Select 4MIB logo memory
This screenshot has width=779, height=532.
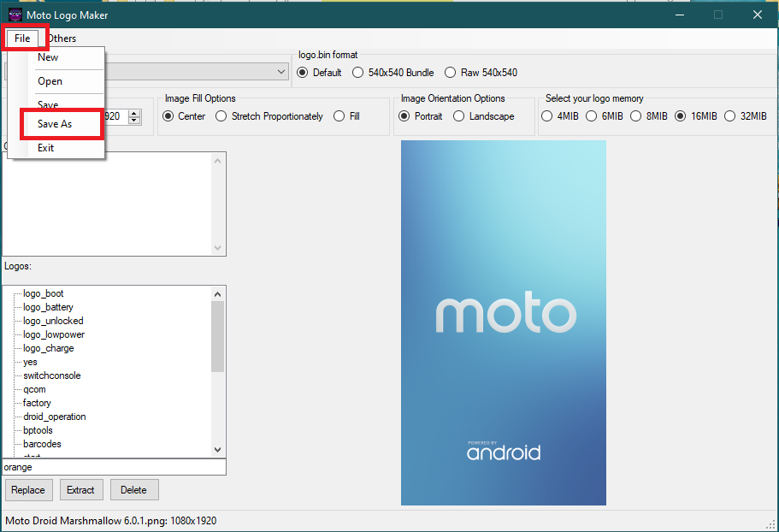560,116
